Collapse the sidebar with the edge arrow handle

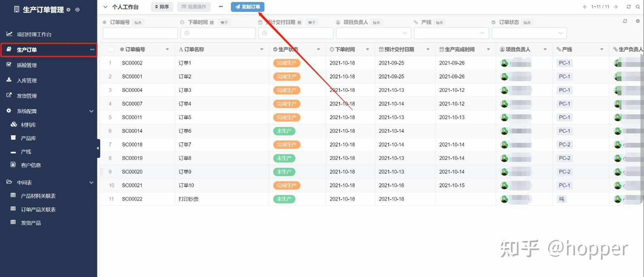tap(98, 148)
